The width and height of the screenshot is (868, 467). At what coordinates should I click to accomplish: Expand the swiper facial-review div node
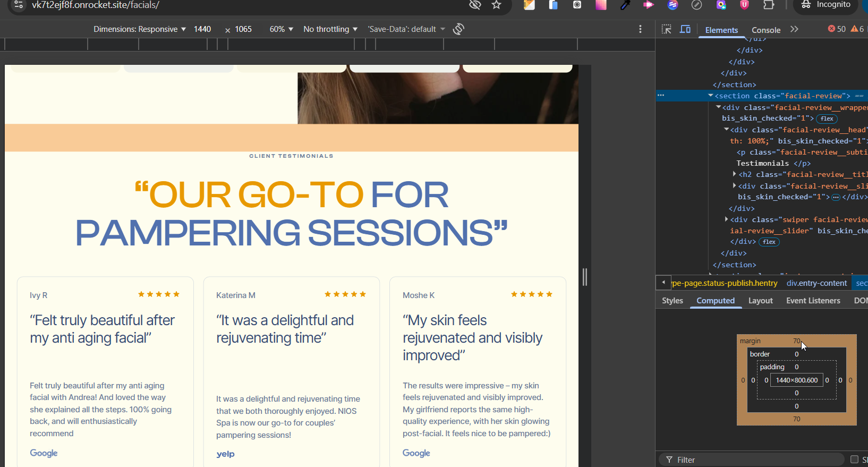(727, 219)
